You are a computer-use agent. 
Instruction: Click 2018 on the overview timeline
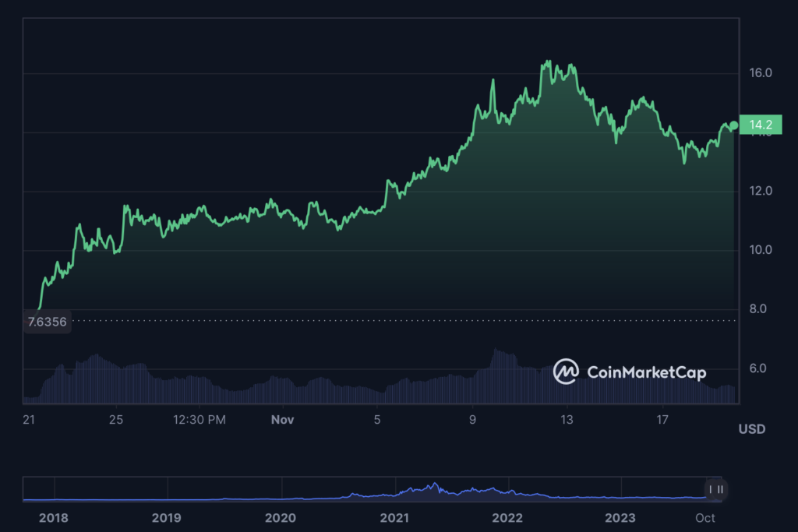(x=54, y=518)
